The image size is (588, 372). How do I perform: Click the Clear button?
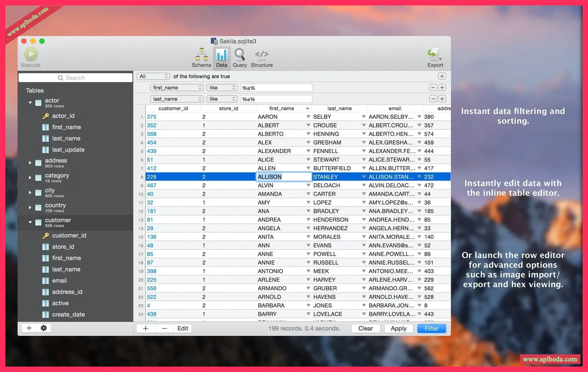tap(365, 328)
